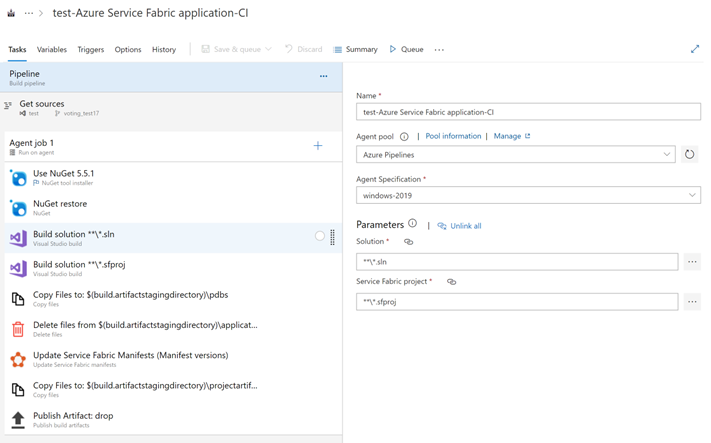This screenshot has width=711, height=443.
Task: Toggle full screen expand icon
Action: pyautogui.click(x=695, y=49)
